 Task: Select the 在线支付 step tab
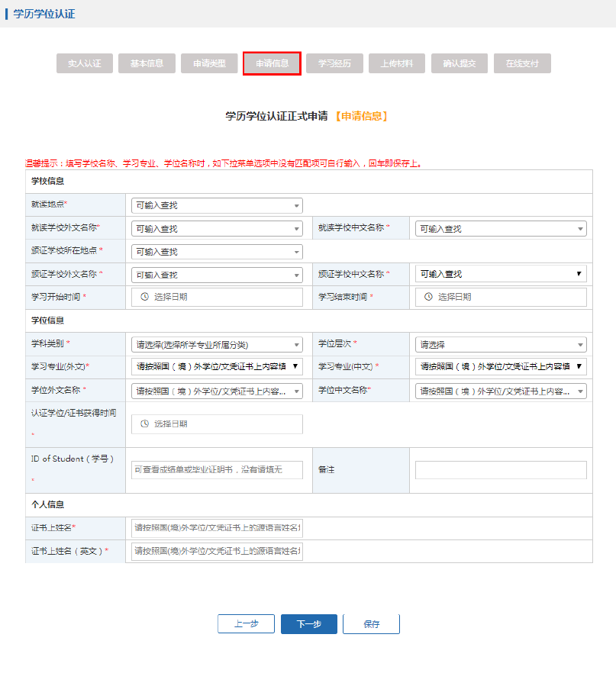point(522,63)
